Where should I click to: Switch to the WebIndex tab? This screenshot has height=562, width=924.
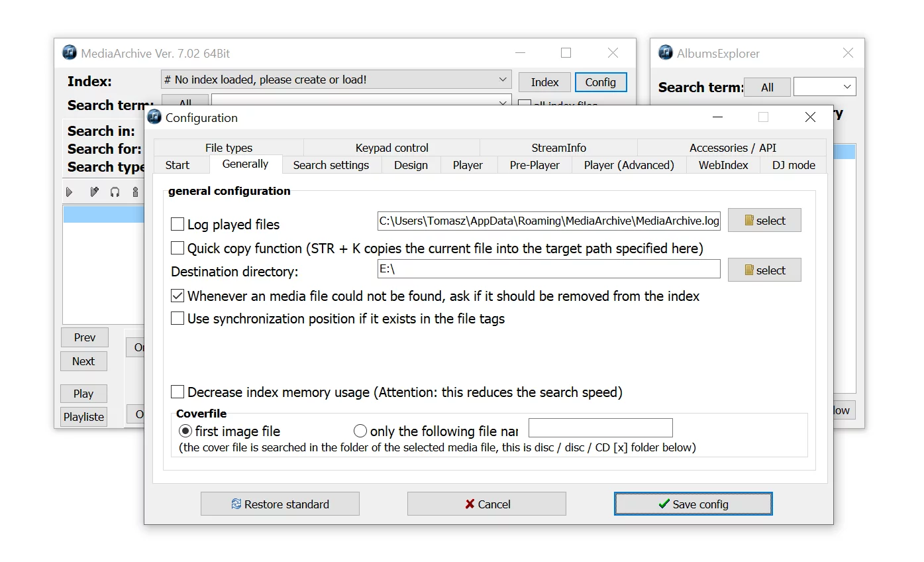(x=723, y=165)
